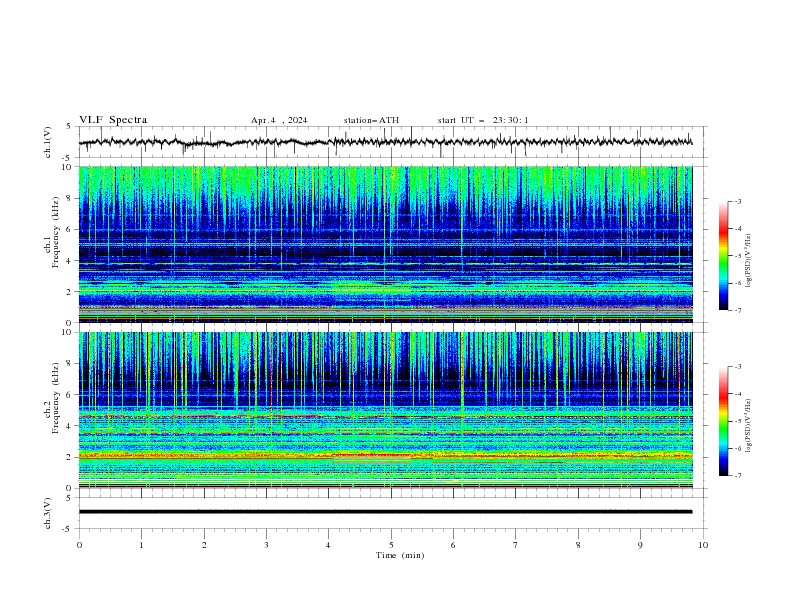Click time axis tick label "5"
The width and height of the screenshot is (792, 612).
click(x=391, y=545)
